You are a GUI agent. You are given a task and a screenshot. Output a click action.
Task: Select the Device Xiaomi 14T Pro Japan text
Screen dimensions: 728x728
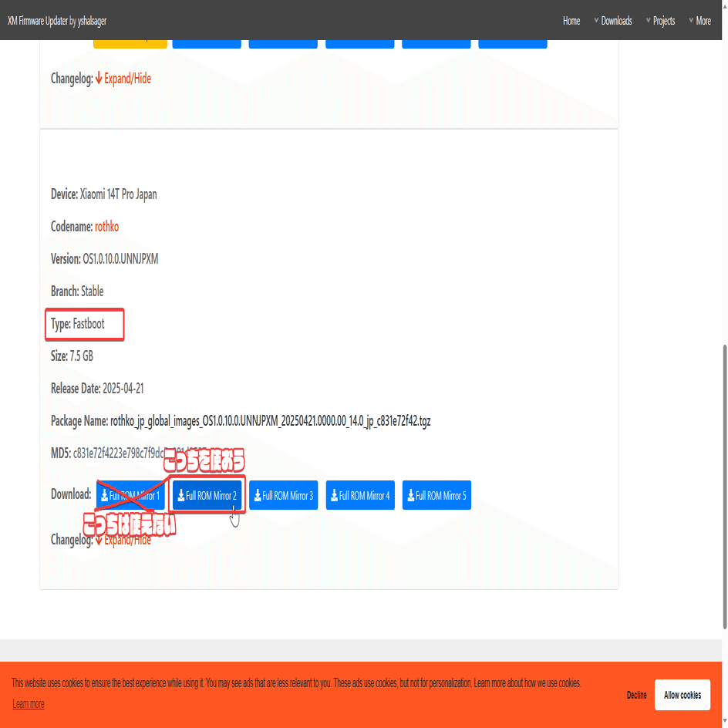(118, 194)
